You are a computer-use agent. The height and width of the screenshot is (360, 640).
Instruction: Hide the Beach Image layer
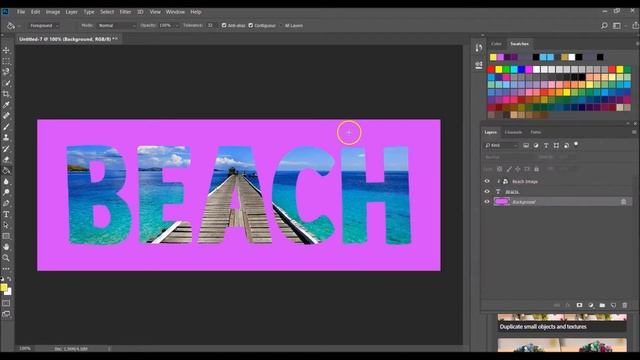pos(487,181)
